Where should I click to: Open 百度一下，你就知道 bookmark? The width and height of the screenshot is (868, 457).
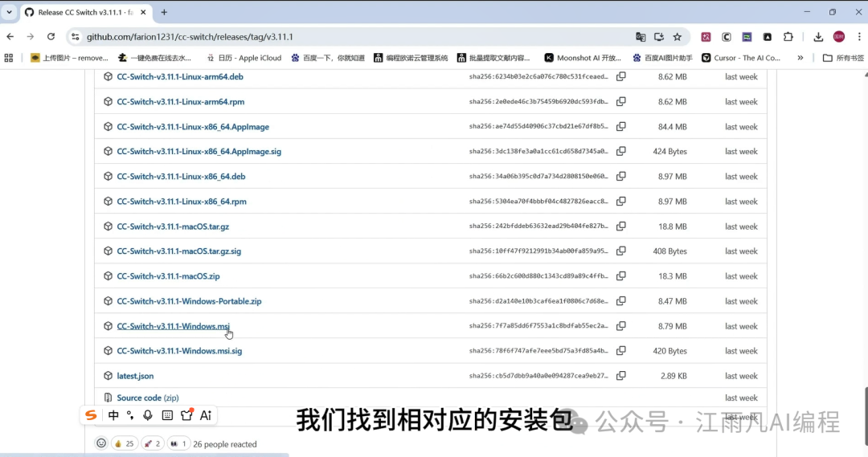(x=328, y=58)
